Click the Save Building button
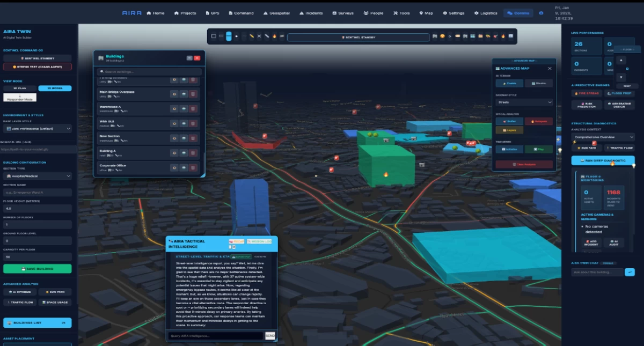Screen dimensions: 644x346 (37, 268)
